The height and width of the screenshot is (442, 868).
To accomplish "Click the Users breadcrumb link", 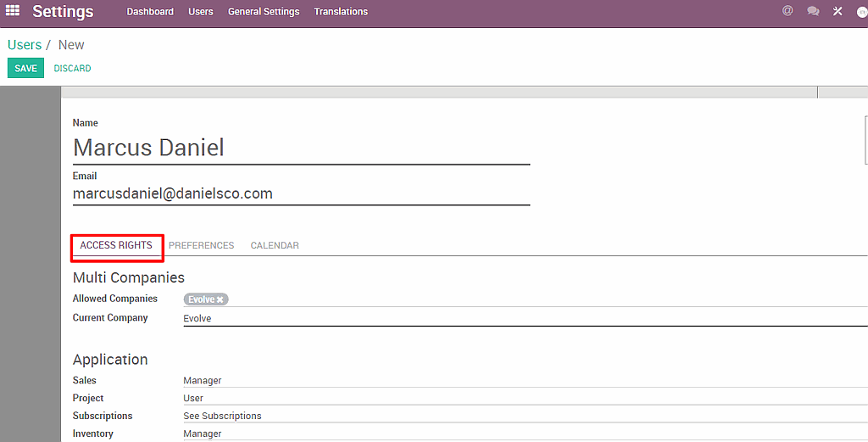I will [25, 45].
